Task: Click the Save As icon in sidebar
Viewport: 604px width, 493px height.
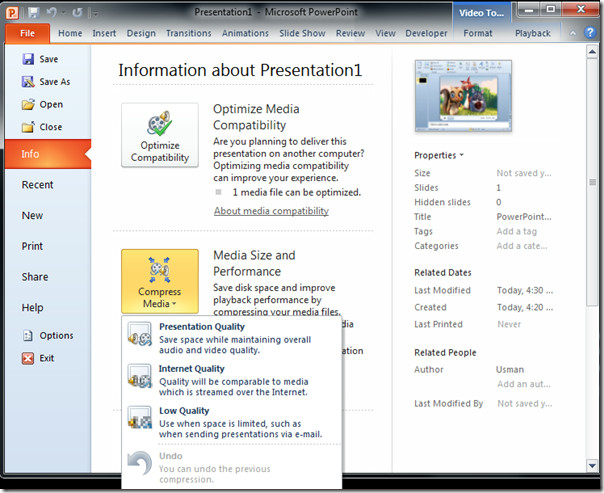Action: tap(28, 82)
